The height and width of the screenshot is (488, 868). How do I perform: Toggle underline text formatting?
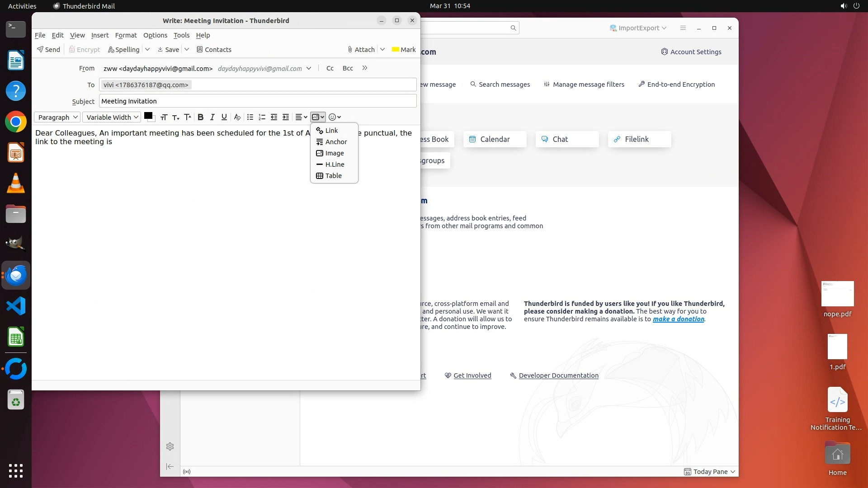(x=224, y=117)
